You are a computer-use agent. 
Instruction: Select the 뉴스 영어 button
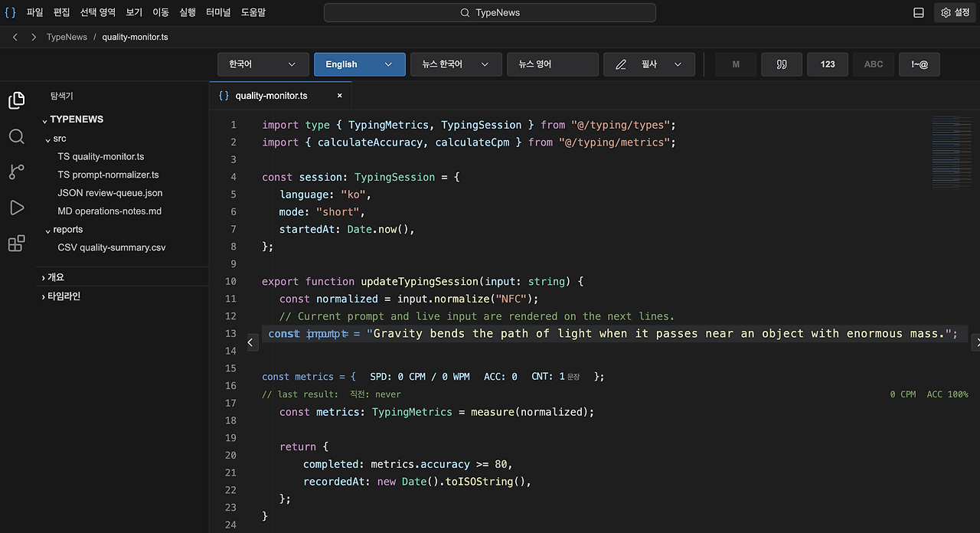(x=553, y=64)
